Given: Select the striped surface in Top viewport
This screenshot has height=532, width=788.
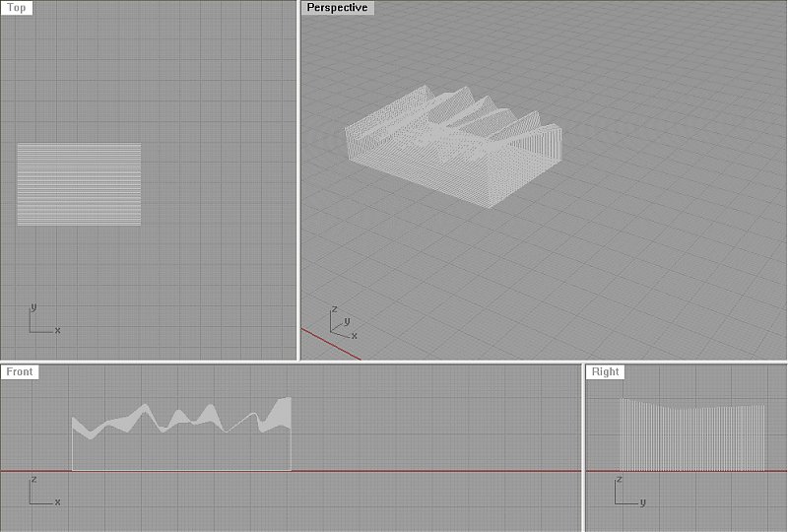Looking at the screenshot, I should 79,184.
